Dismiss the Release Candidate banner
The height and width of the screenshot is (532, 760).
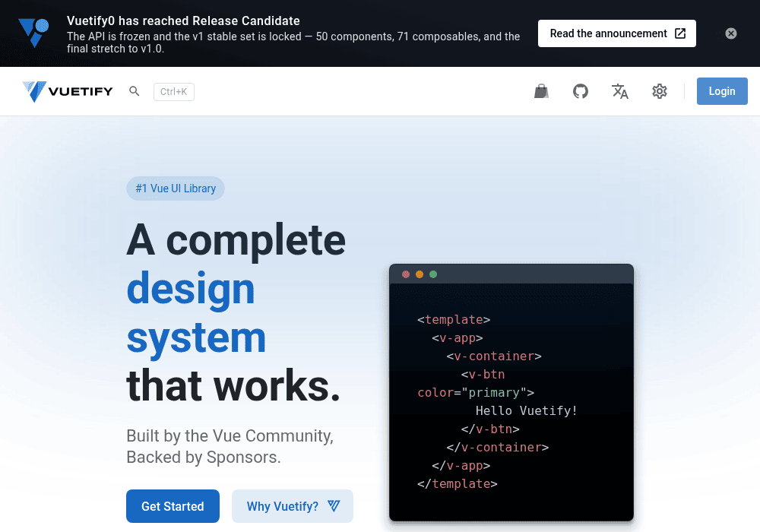click(731, 33)
